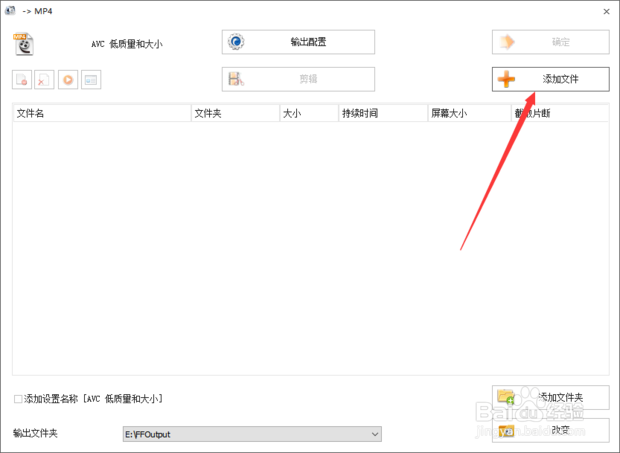Open the E:\FFOutput output folder dropdown
The height and width of the screenshot is (453, 620).
click(252, 434)
